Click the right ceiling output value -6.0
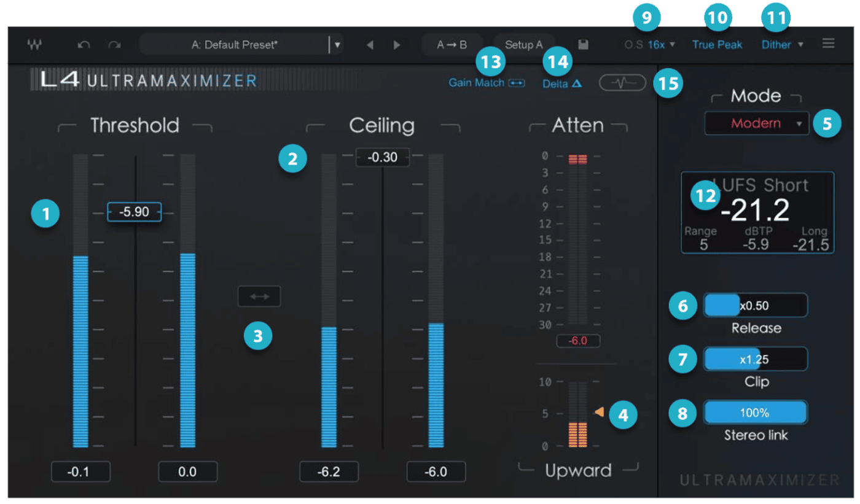 pyautogui.click(x=436, y=471)
